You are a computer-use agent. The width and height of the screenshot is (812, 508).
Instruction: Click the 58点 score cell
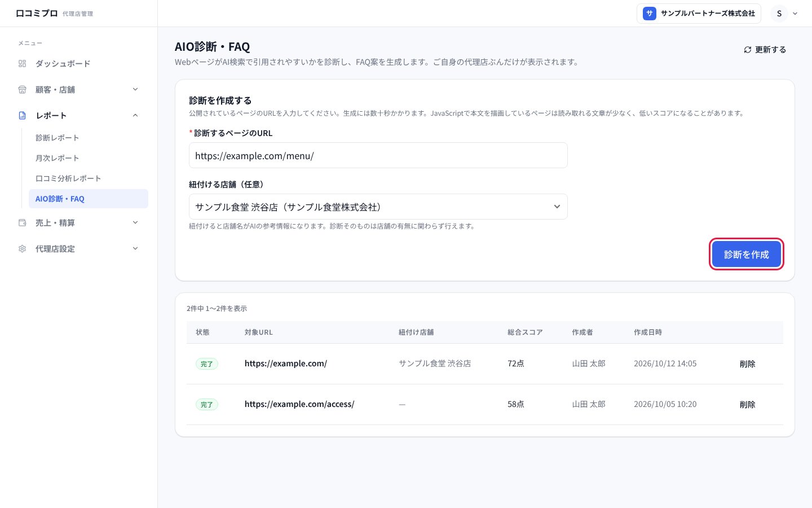(x=516, y=404)
